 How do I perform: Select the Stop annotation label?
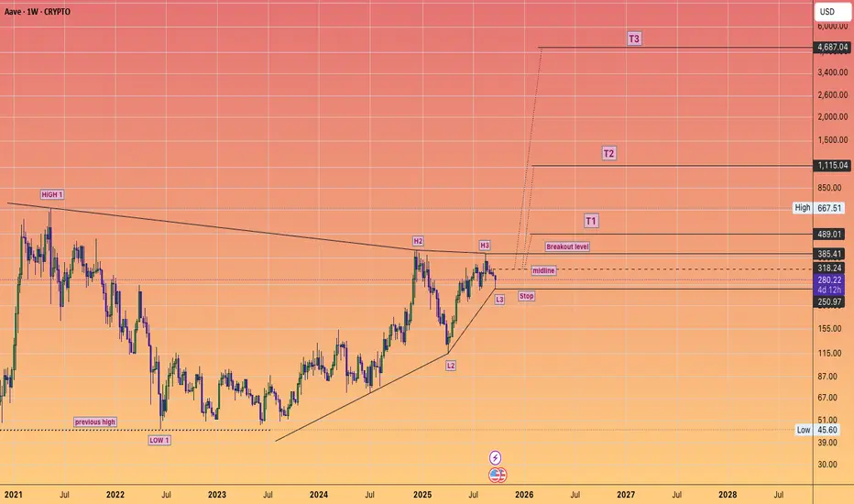[x=526, y=296]
